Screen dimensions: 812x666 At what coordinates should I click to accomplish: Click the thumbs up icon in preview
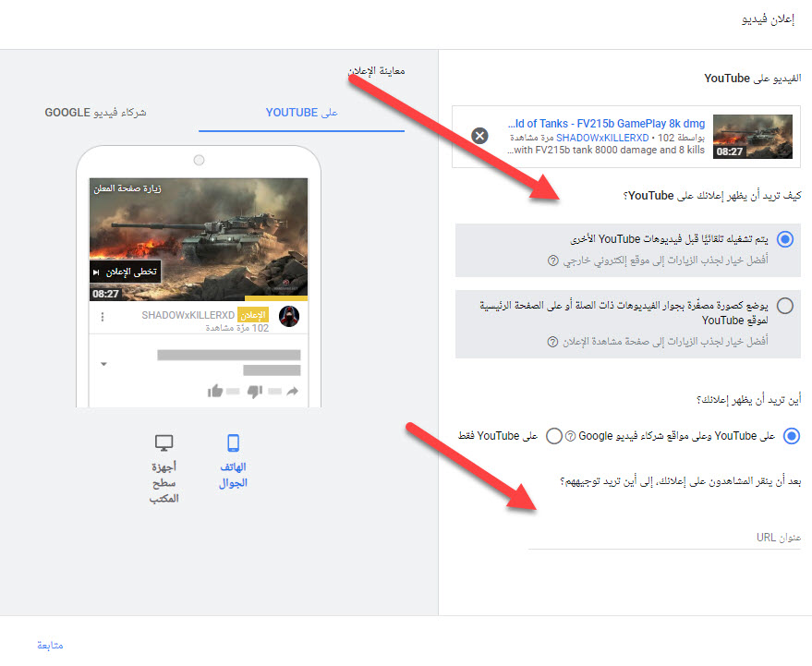(x=215, y=391)
